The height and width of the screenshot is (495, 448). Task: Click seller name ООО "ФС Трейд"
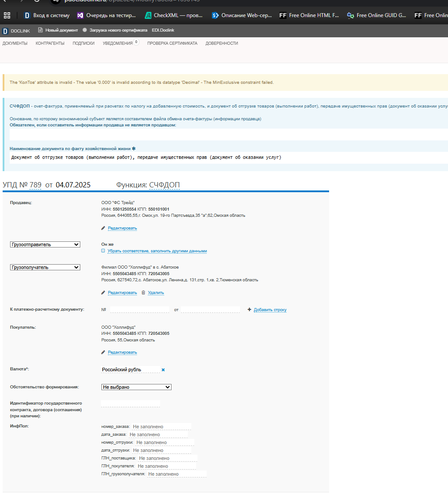118,203
